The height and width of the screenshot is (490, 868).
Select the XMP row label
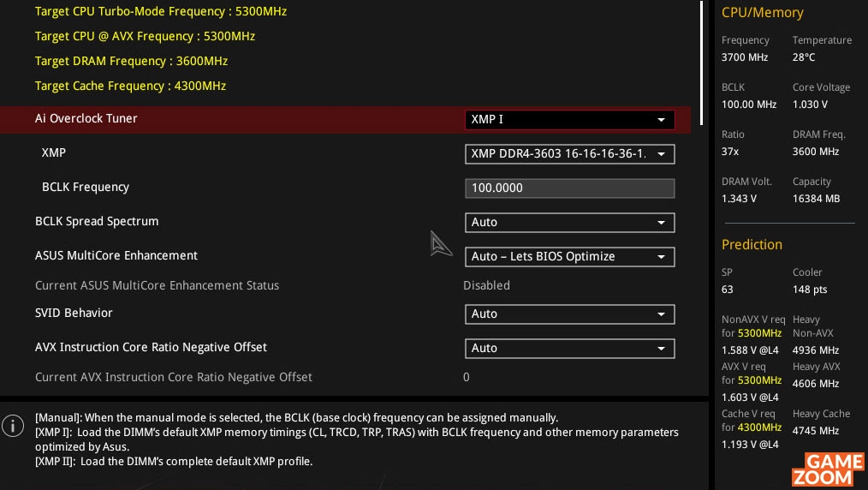pos(54,152)
